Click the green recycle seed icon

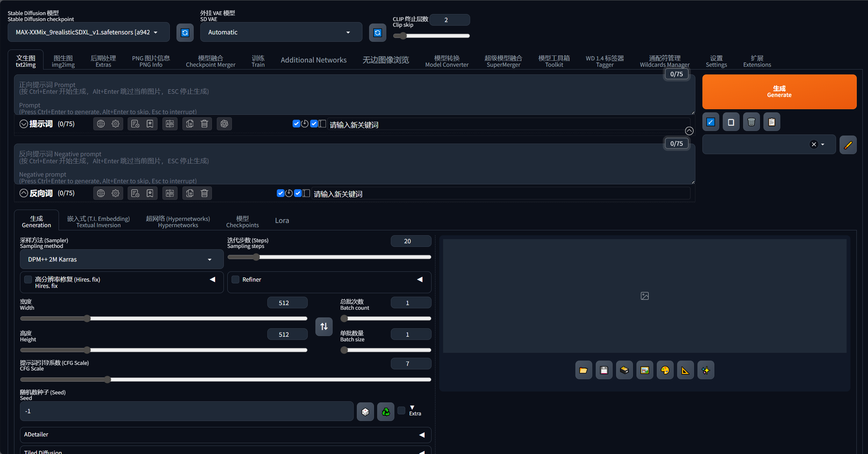(386, 412)
